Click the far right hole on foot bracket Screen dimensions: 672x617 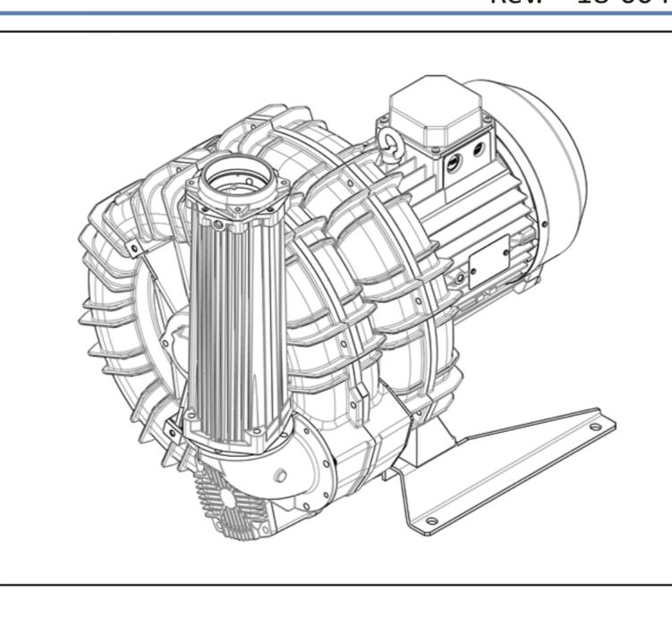click(596, 428)
